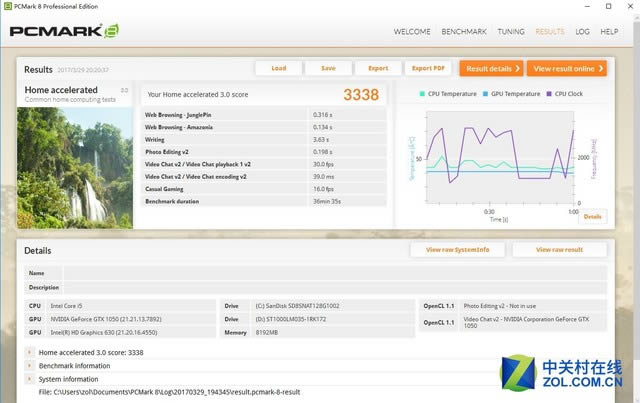Open the TUNING tab
Viewport: 640px width, 403px height.
click(511, 31)
